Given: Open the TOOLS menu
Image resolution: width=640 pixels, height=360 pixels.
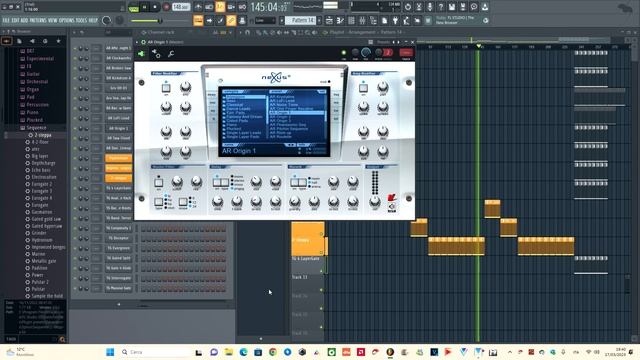Looking at the screenshot, I should tap(81, 20).
